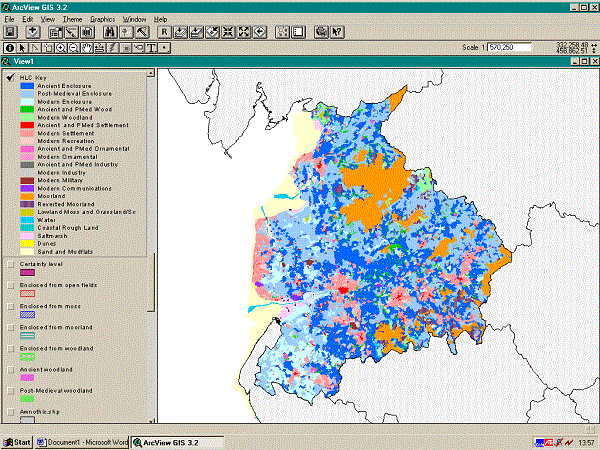The width and height of the screenshot is (600, 450).
Task: Open the Query Builder hammer icon
Action: click(x=142, y=32)
